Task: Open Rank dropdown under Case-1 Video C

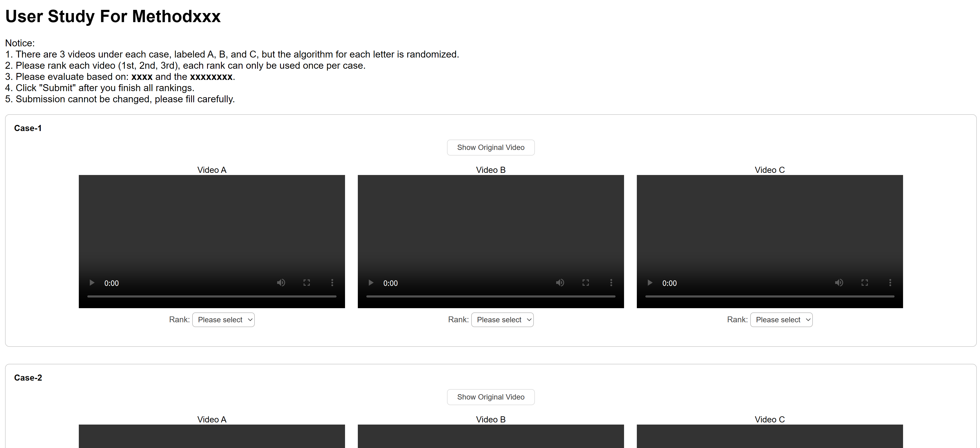Action: pos(781,320)
